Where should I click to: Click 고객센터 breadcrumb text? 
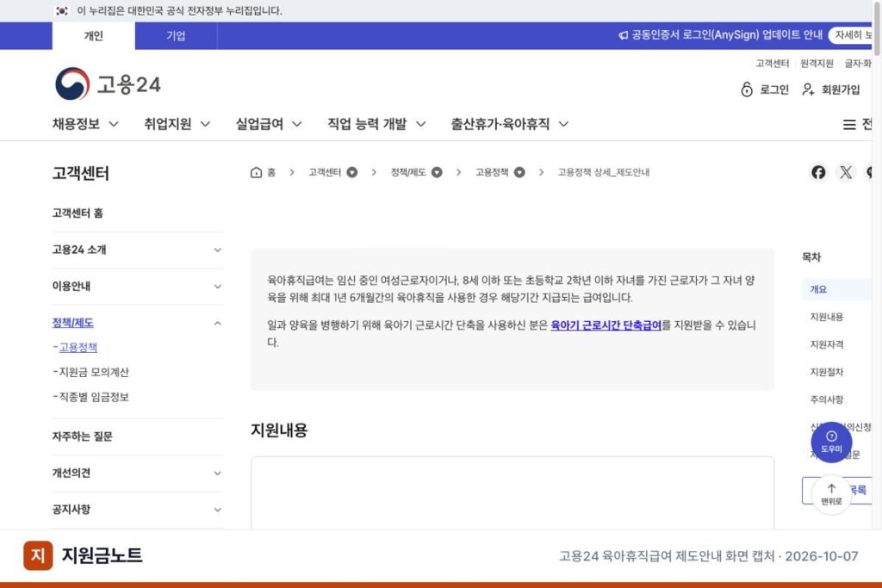325,172
